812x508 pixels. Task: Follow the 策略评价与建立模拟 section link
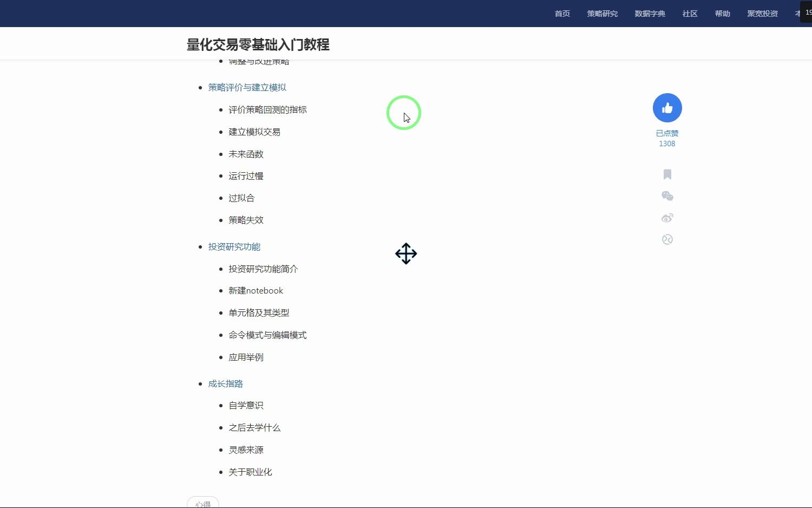coord(247,87)
